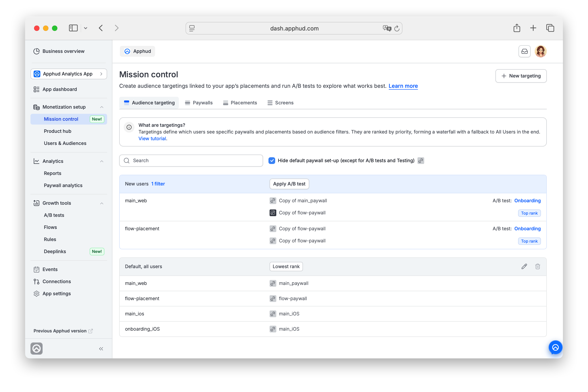This screenshot has width=588, height=392.
Task: Open Product hub in sidebar
Action: [58, 131]
